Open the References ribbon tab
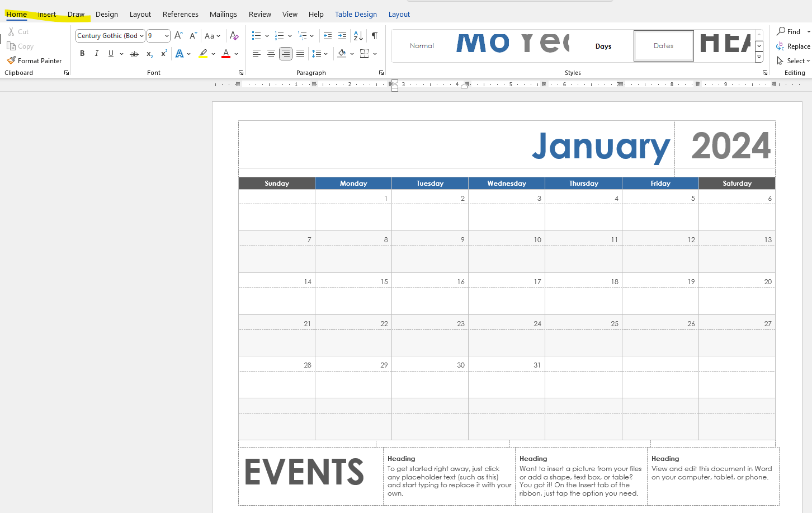 [x=180, y=14]
